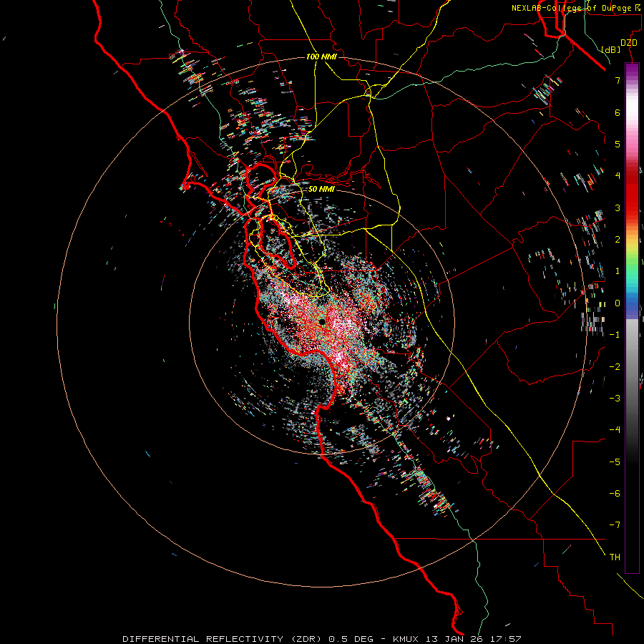Click the -2 value on the color scale
Screen dimensions: 644x644
(x=615, y=367)
